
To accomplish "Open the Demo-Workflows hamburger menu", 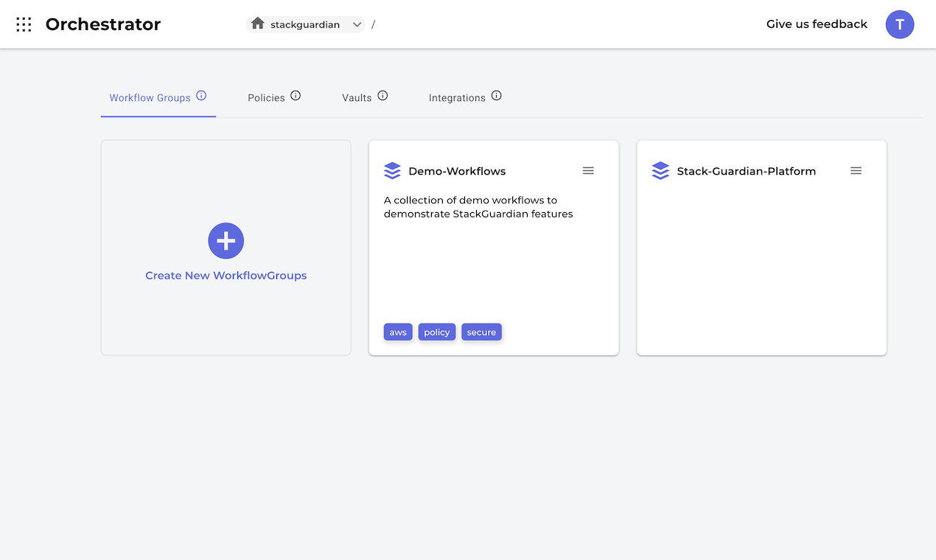I will click(588, 170).
